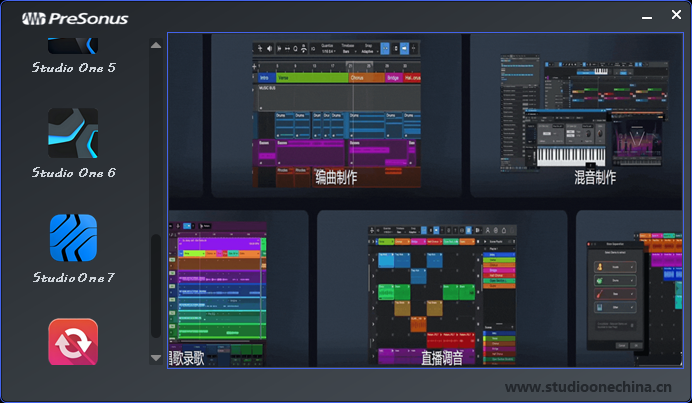Viewport: 692px width, 403px height.
Task: Select the Studio One 5 label
Action: pyautogui.click(x=73, y=68)
